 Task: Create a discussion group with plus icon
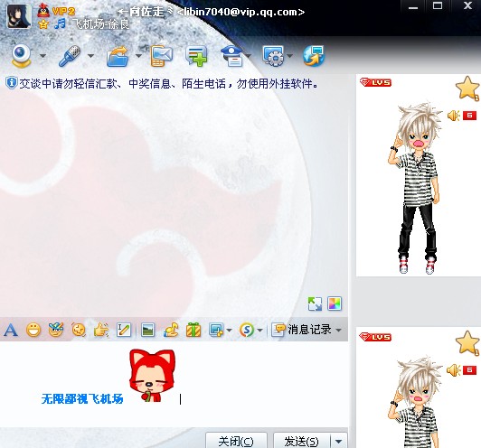pyautogui.click(x=196, y=56)
